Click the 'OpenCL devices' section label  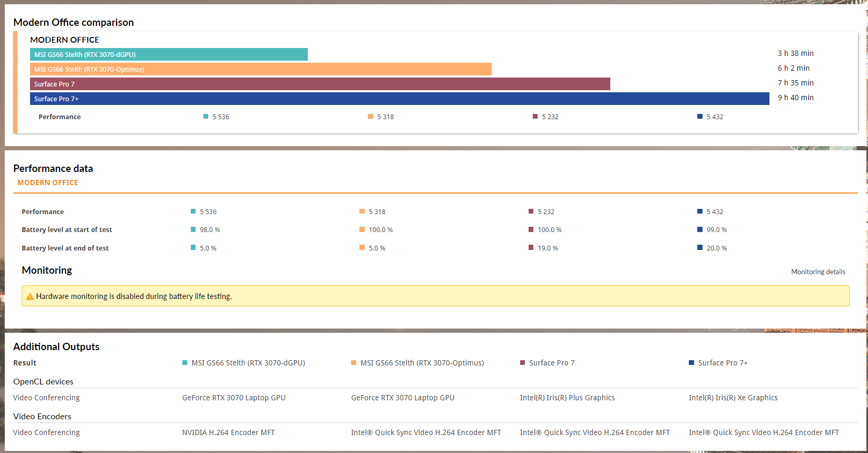pyautogui.click(x=43, y=382)
